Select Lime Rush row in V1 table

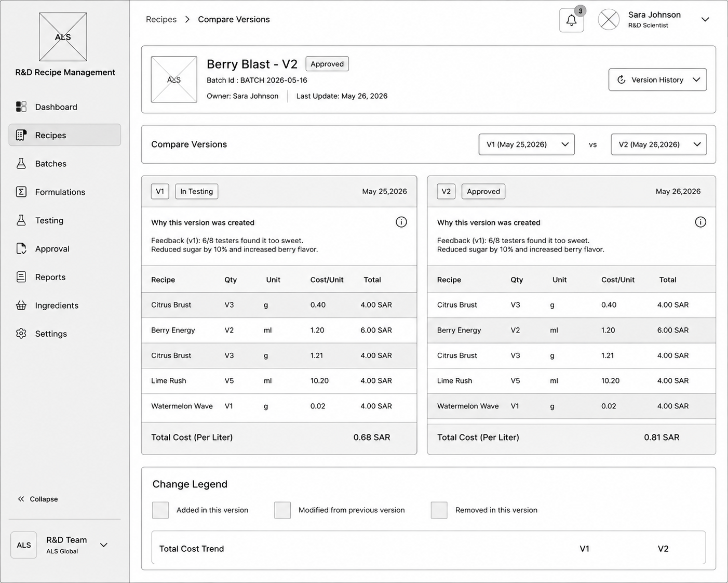(279, 381)
